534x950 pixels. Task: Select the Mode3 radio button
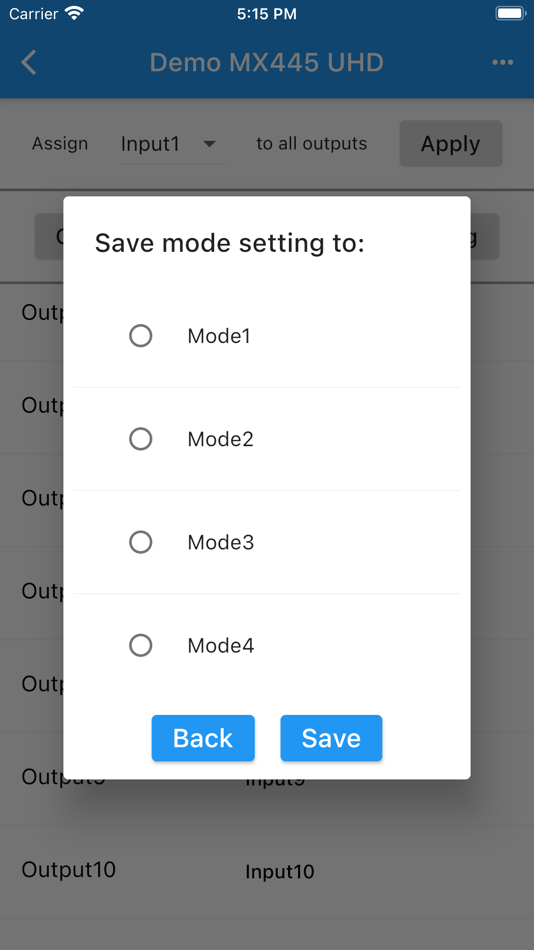(141, 542)
